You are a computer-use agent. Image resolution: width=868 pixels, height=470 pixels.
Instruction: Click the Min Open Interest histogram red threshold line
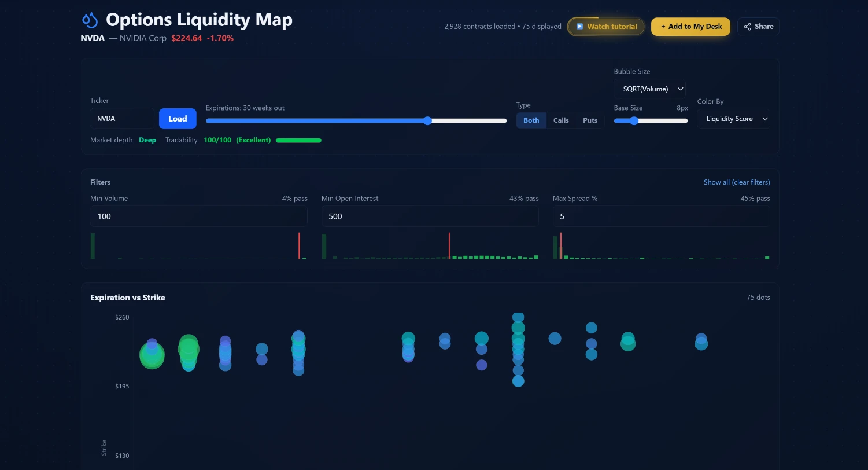pos(449,245)
